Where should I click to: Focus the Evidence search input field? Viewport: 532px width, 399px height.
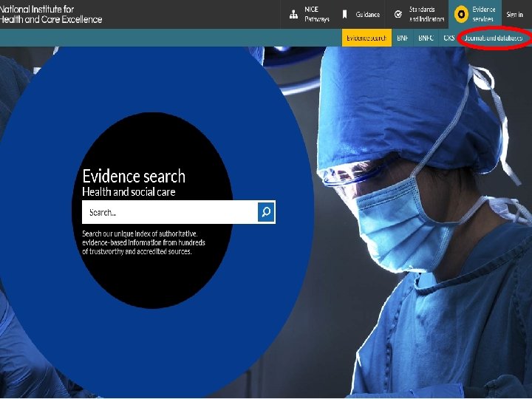point(170,212)
